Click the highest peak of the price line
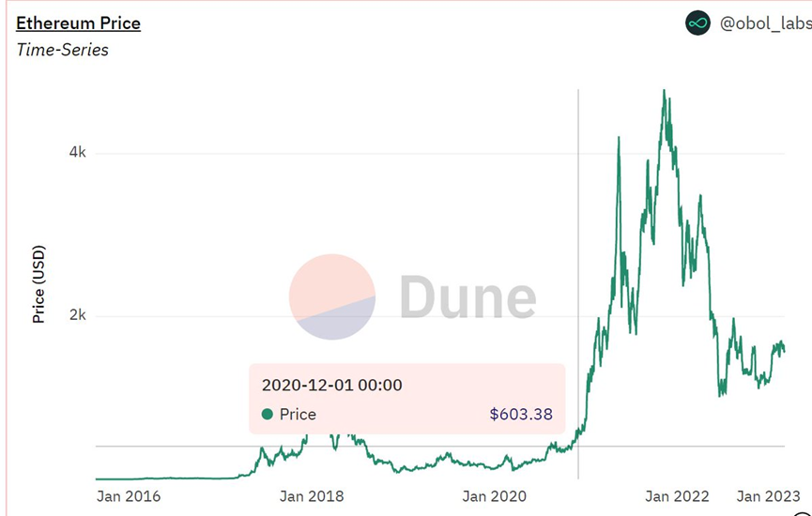 664,92
